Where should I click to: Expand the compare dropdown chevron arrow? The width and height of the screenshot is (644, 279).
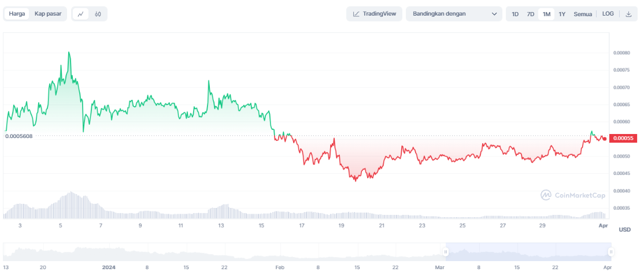(x=494, y=14)
